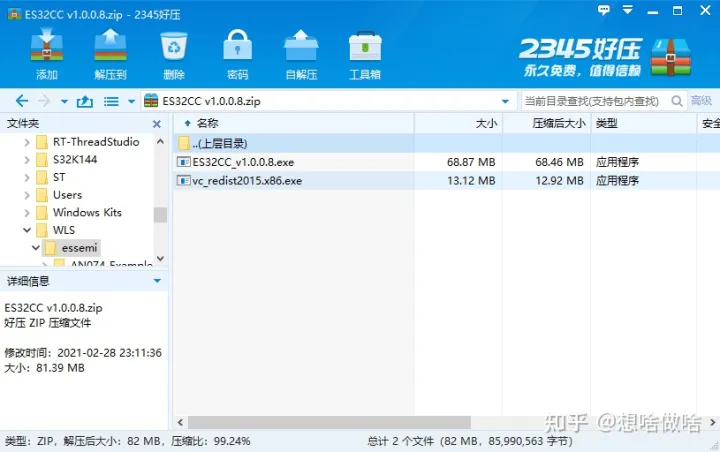Expand the Windows Kits folder node

coord(27,213)
